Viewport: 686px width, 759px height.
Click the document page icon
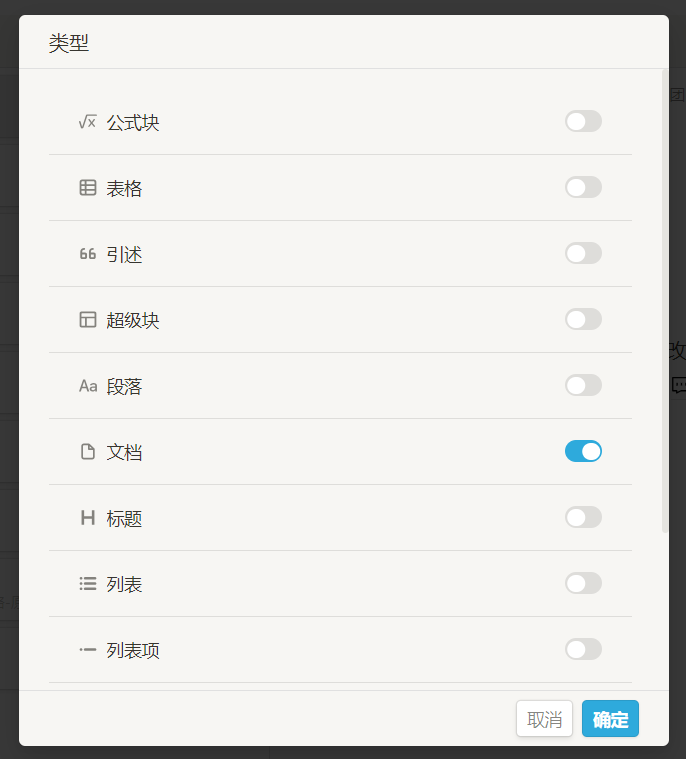pyautogui.click(x=88, y=452)
